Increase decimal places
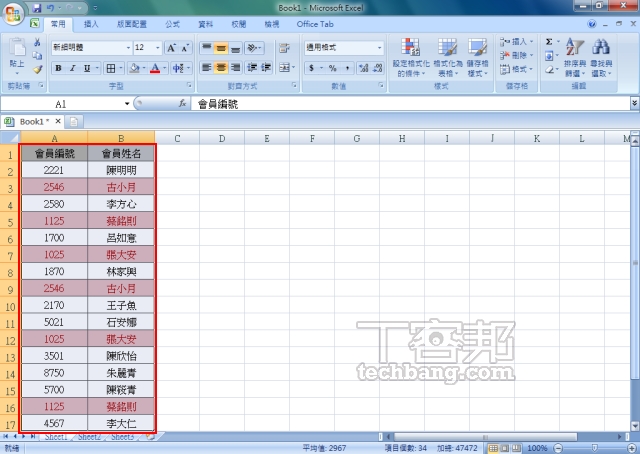Screen dimensions: 640x454 click(363, 68)
